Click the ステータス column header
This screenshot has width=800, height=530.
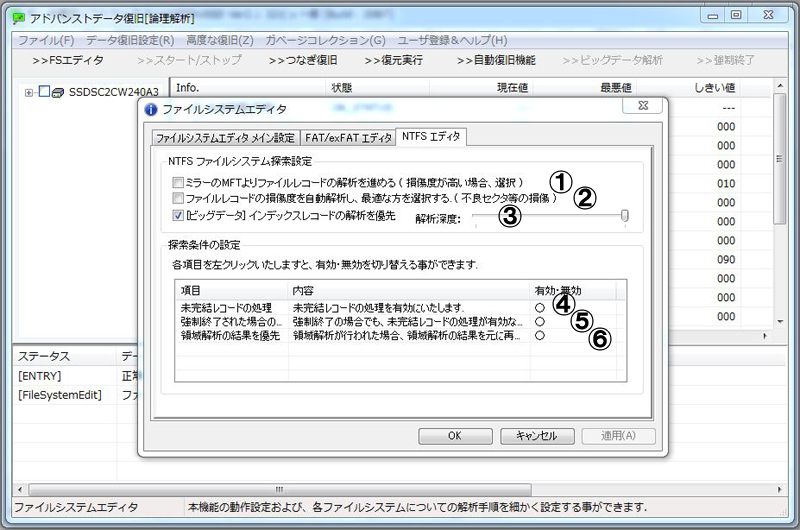click(x=65, y=357)
